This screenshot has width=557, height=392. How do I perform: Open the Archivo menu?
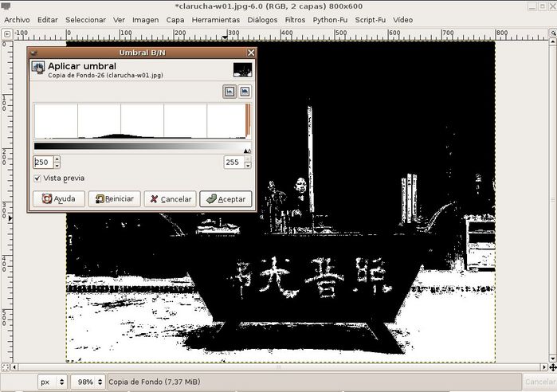click(x=17, y=20)
